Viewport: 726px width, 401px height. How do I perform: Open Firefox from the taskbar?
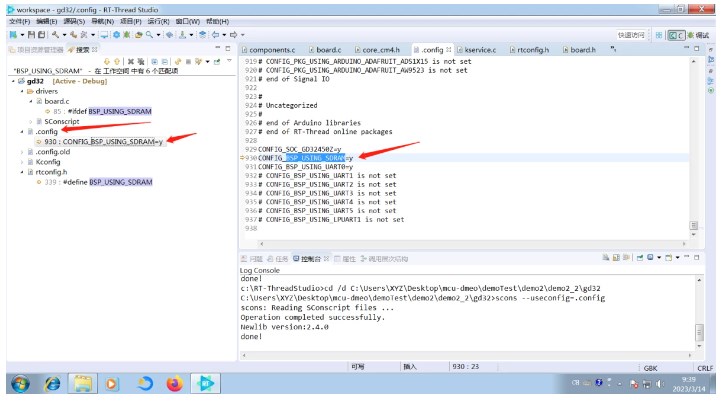pyautogui.click(x=175, y=384)
